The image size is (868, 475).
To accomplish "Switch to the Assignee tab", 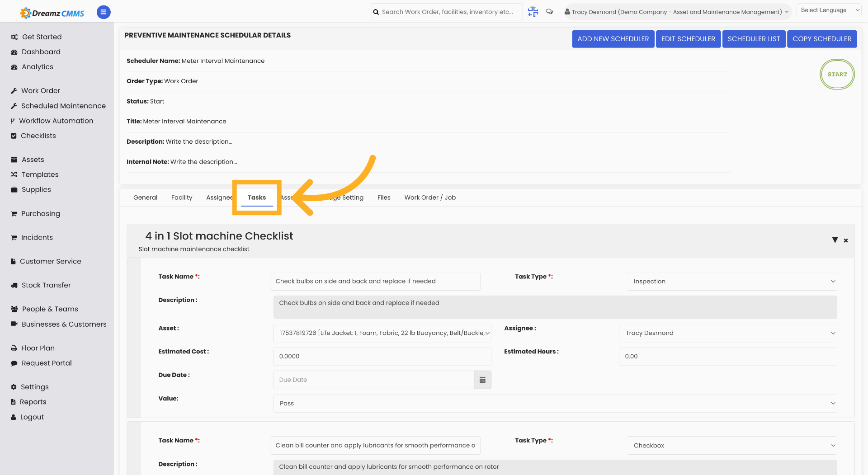I will (219, 198).
